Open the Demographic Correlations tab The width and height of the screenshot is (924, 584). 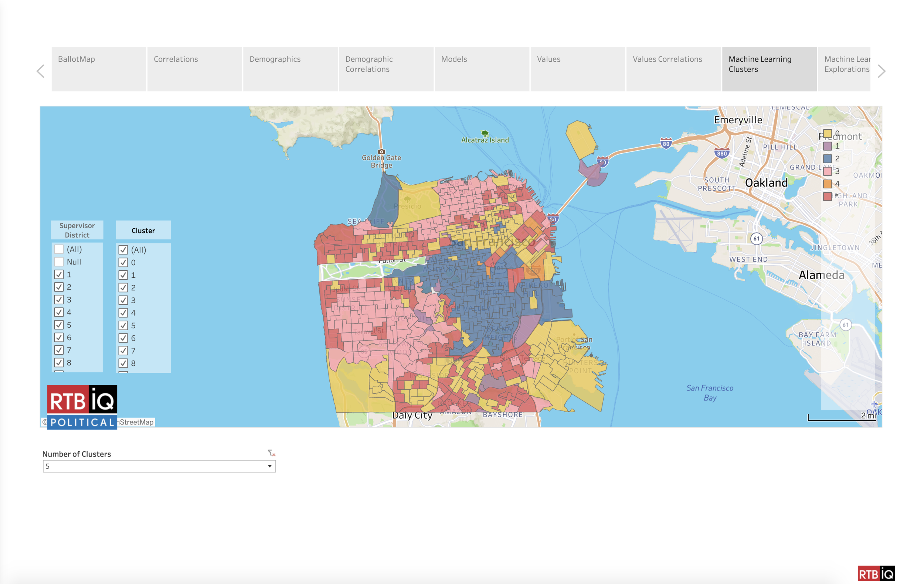coord(386,69)
